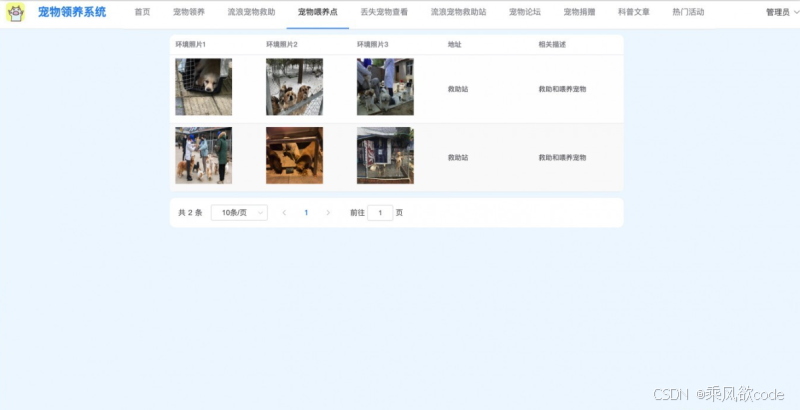The width and height of the screenshot is (800, 410).
Task: Open the 10条/页 page size dropdown
Action: click(239, 213)
